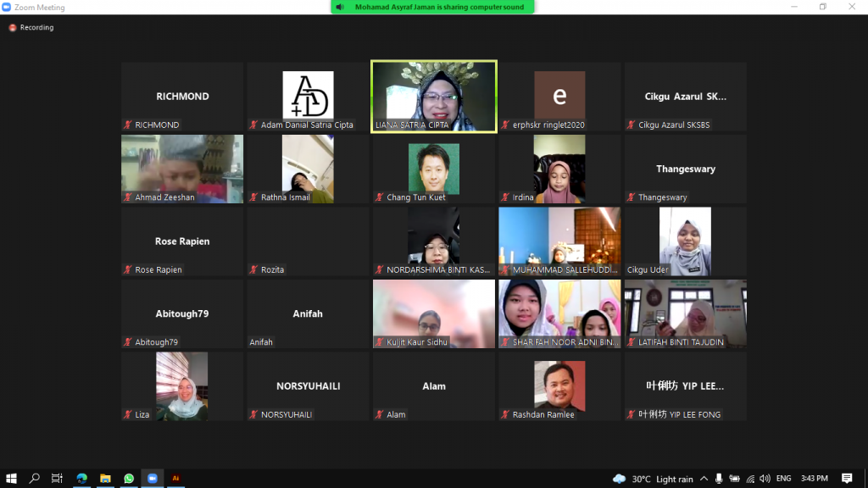This screenshot has width=868, height=488.
Task: Click the muted mic indicator on RICHMOND's tile
Action: 128,125
